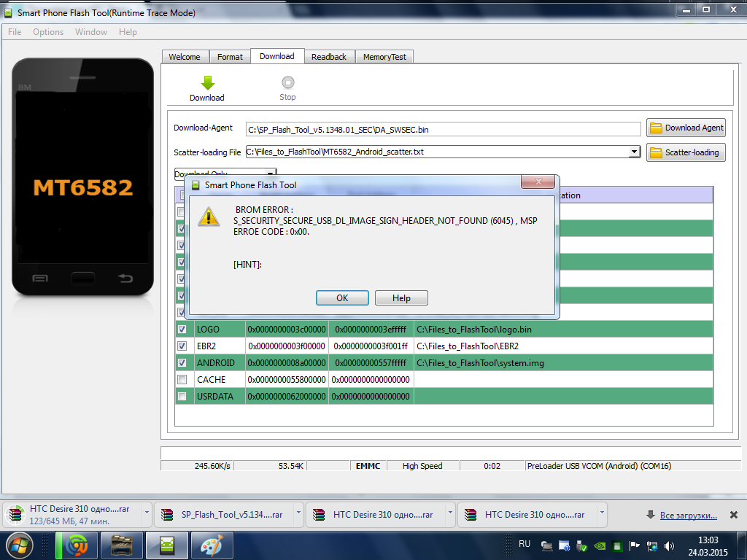Open options arrow for SP_Flash_Tool download item

click(x=298, y=513)
